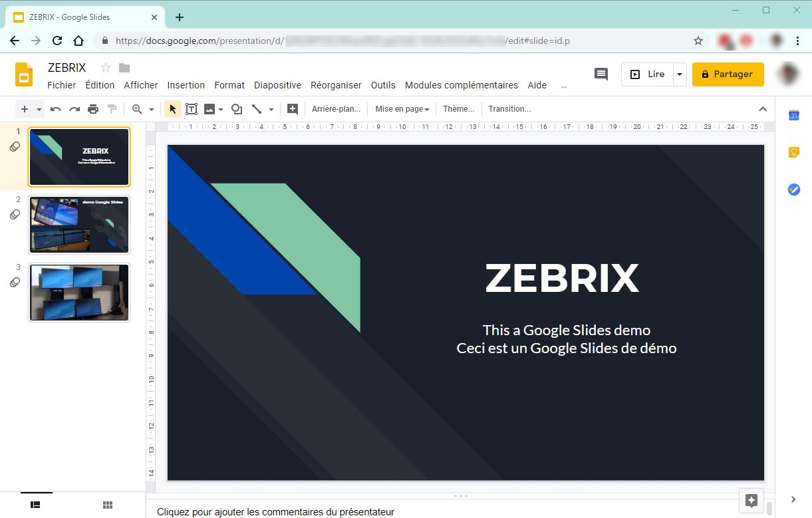Viewport: 812px width, 518px height.
Task: Activate the paint format tool
Action: click(112, 109)
